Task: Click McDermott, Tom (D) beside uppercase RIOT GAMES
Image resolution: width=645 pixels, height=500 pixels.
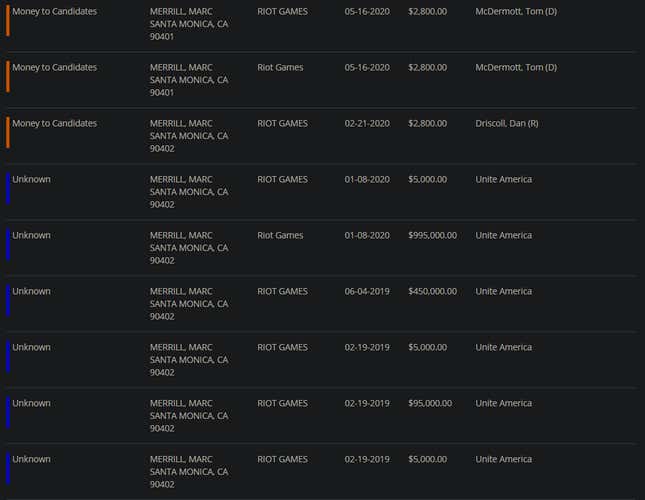Action: tap(516, 12)
